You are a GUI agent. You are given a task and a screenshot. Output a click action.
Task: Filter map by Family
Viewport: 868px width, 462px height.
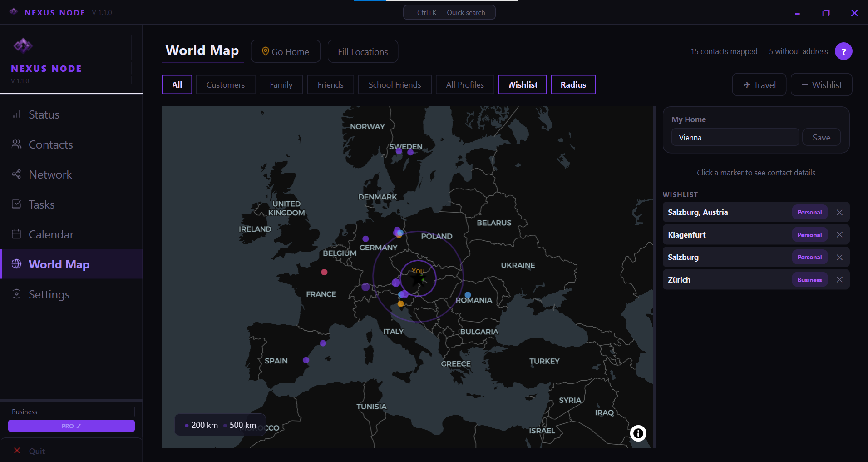[281, 84]
